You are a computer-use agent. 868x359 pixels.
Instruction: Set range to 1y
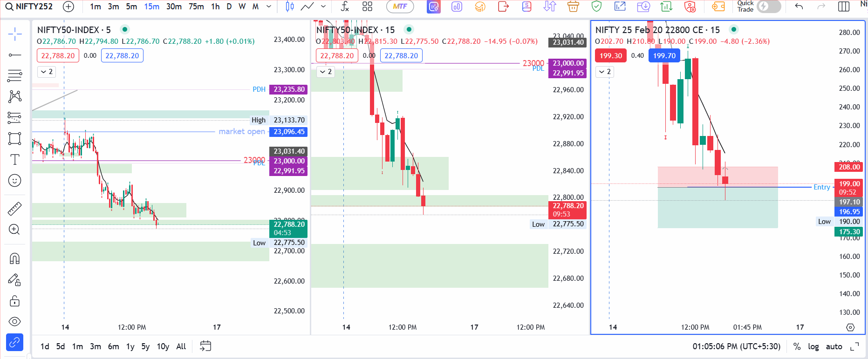coord(130,346)
